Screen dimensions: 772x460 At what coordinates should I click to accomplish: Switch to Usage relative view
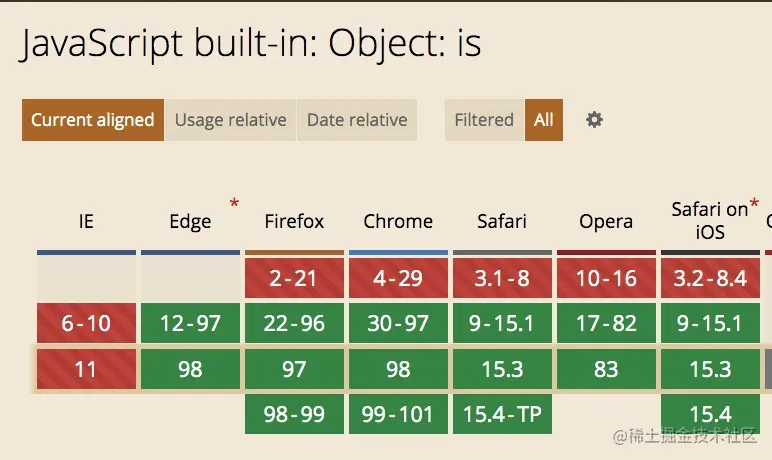point(230,120)
